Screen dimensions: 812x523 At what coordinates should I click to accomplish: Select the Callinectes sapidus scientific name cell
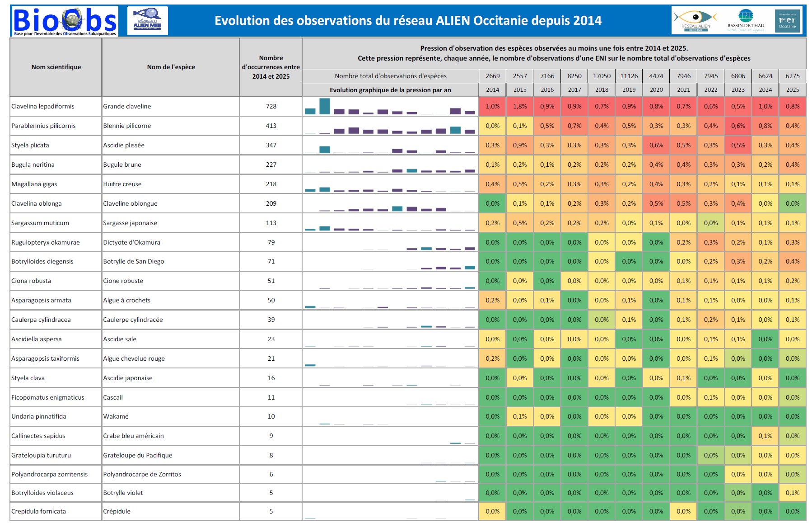[x=38, y=436]
